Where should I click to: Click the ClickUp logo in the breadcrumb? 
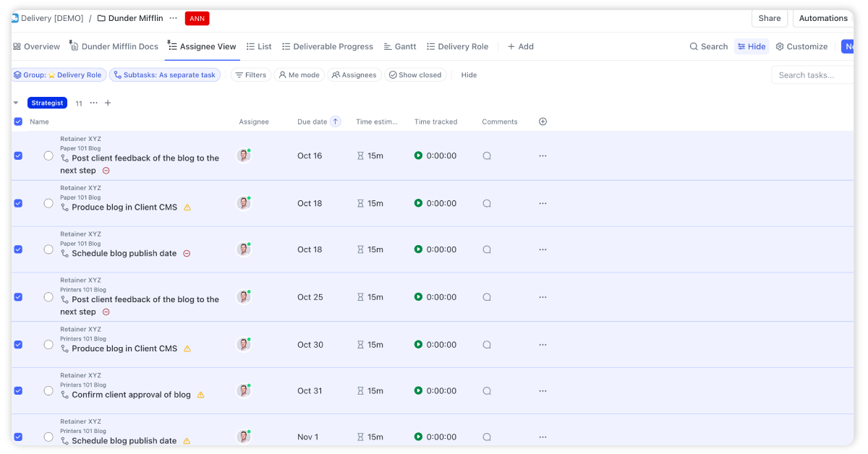point(16,17)
